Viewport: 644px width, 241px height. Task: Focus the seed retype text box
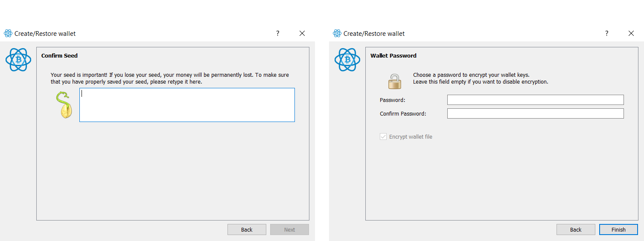(187, 105)
